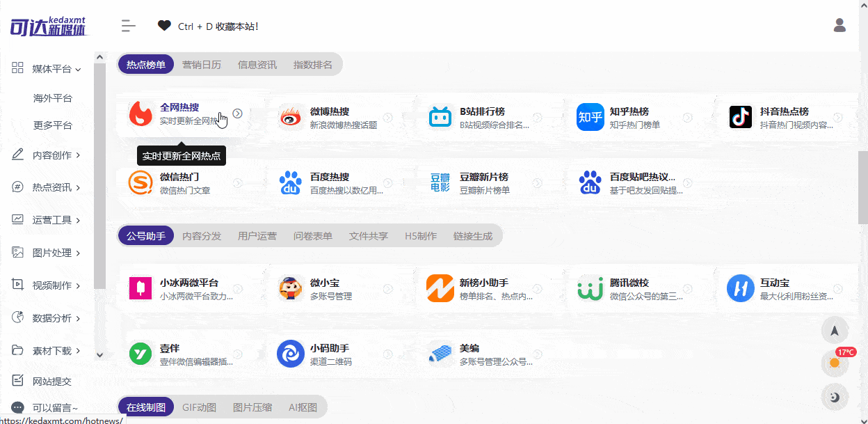Open the 小码助手 blue icon
The image size is (868, 424).
291,354
